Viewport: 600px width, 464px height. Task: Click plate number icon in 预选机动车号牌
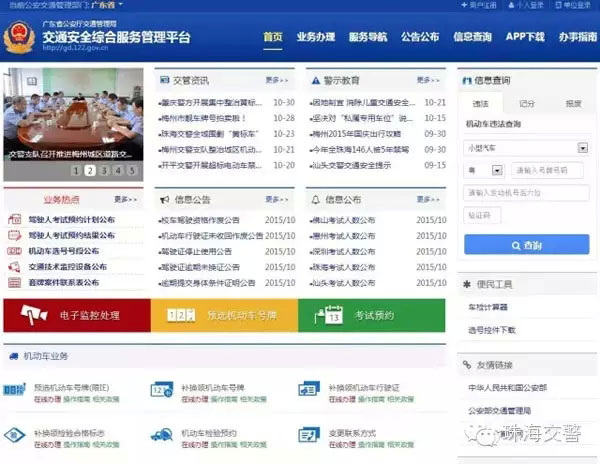click(x=181, y=315)
